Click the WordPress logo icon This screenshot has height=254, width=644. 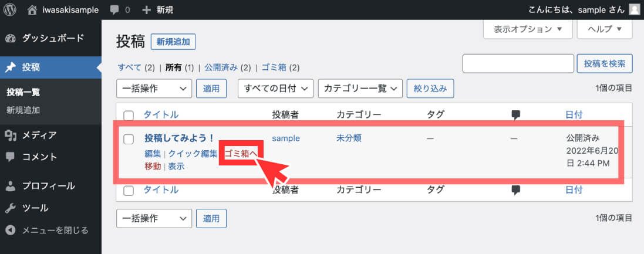point(9,9)
